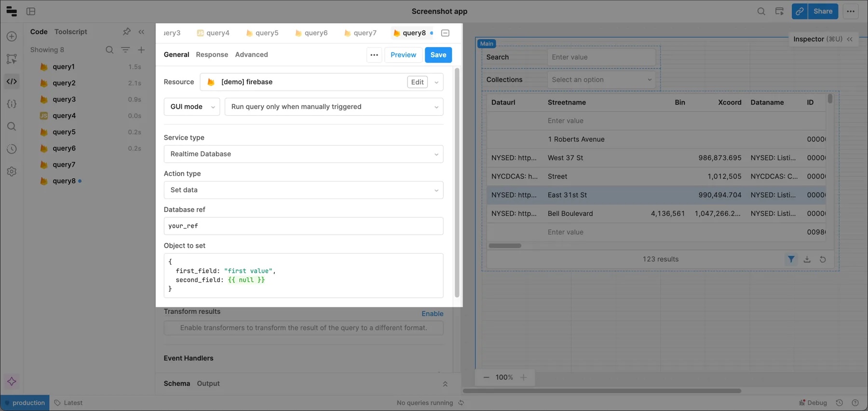
Task: Open the Collections select dropdown
Action: [601, 80]
